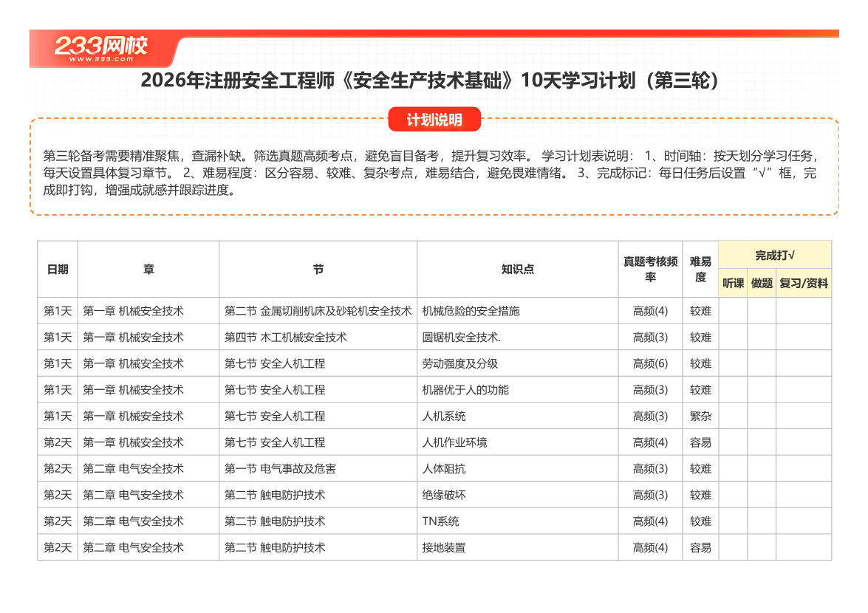This screenshot has height=613, width=868.
Task: Click the 日期 column header
Action: tap(59, 270)
